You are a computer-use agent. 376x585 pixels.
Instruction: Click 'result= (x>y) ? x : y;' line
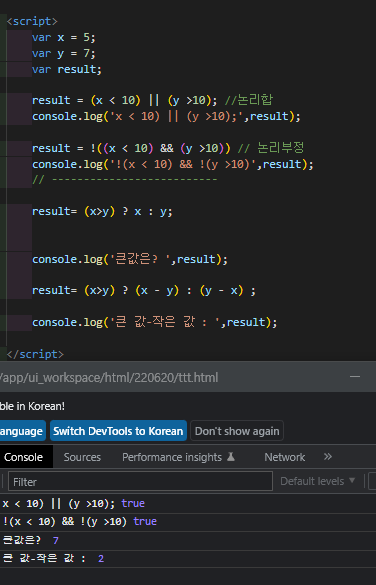[102, 212]
